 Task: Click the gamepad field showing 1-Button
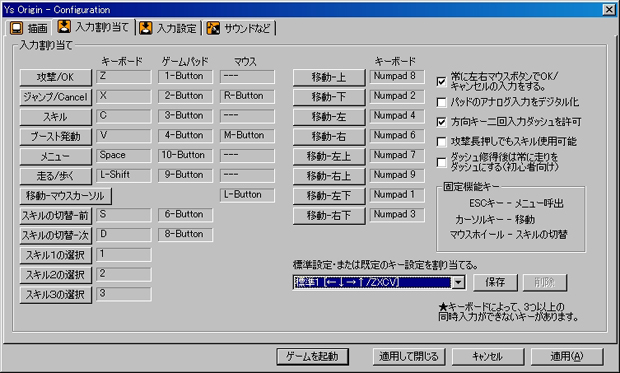[x=185, y=77]
